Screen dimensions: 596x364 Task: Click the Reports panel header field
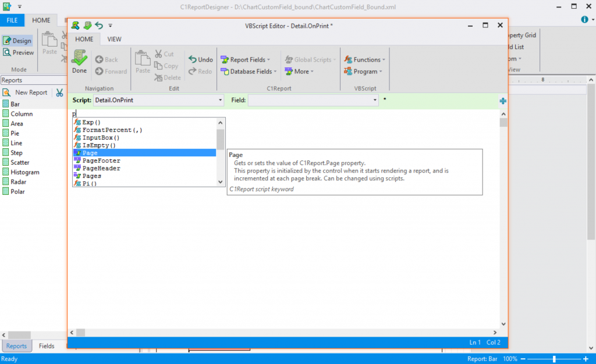coord(33,80)
